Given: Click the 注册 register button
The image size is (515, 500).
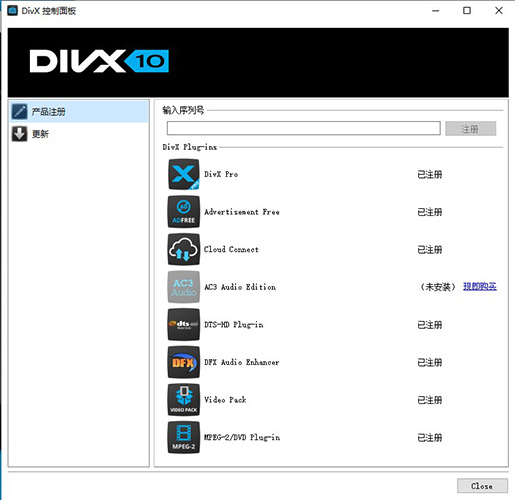Looking at the screenshot, I should (x=470, y=128).
